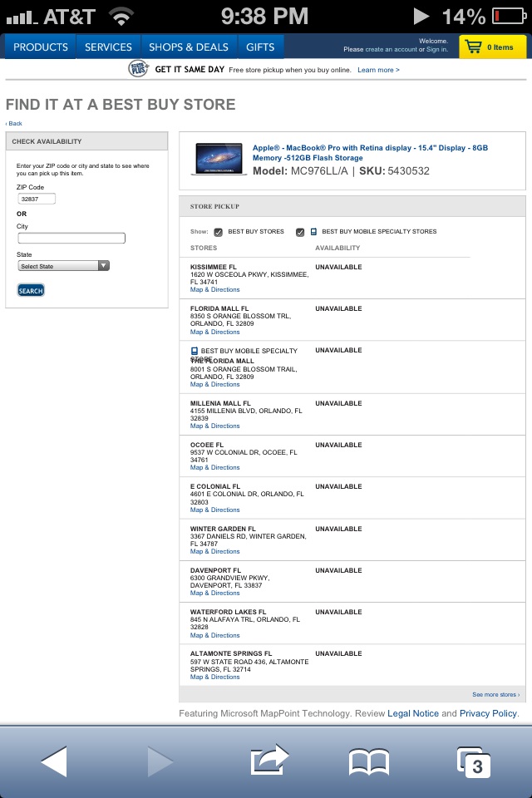This screenshot has height=798, width=532.
Task: Open the Services menu
Action: (x=108, y=47)
